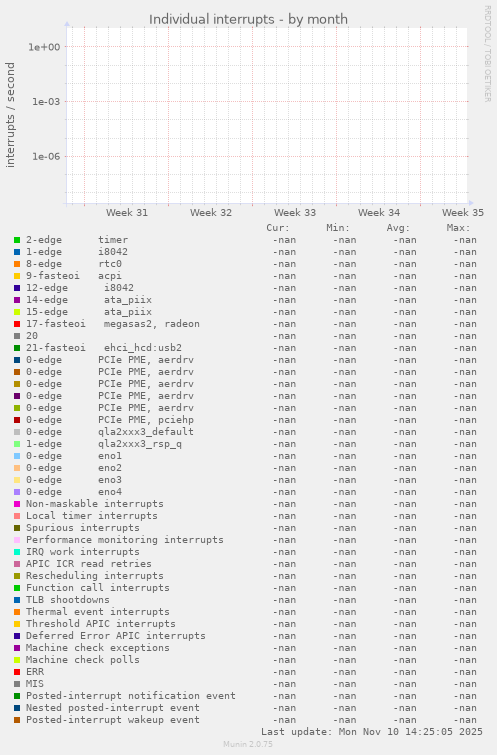Click the Munin 2.0.75 footer text

(x=248, y=744)
